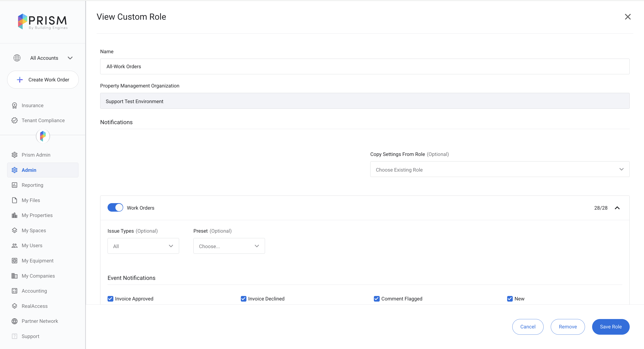
Task: Click the round Prism gem icon divider
Action: point(43,136)
